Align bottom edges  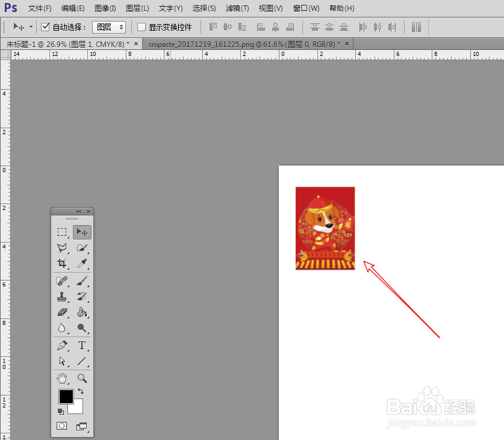[242, 27]
